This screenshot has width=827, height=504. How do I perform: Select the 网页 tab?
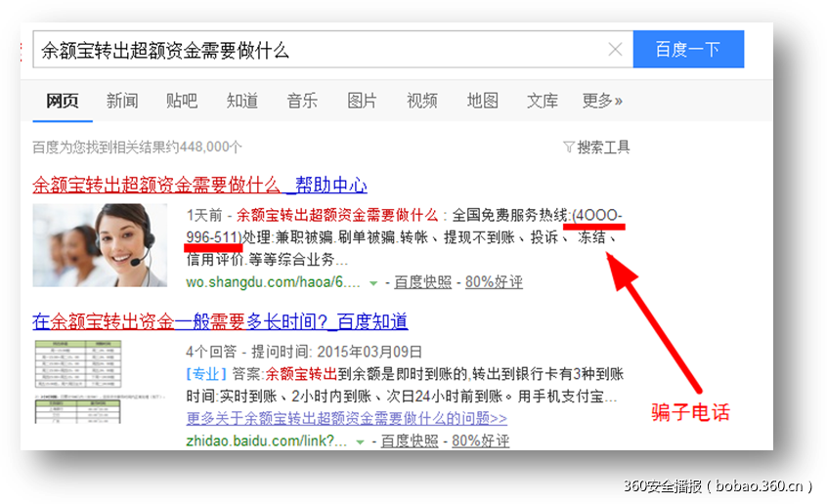pos(63,101)
